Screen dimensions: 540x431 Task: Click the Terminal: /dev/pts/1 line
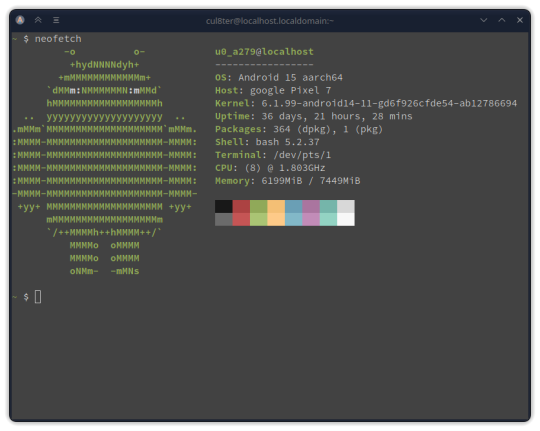(273, 155)
